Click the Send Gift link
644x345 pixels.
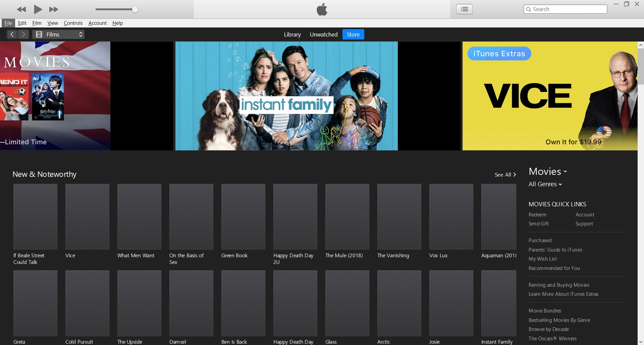pos(539,224)
